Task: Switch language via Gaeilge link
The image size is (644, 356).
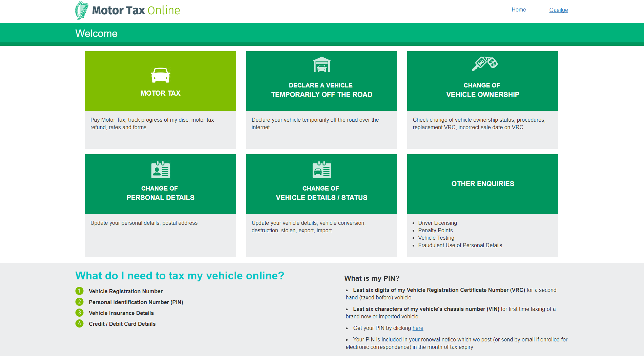Action: click(x=559, y=10)
